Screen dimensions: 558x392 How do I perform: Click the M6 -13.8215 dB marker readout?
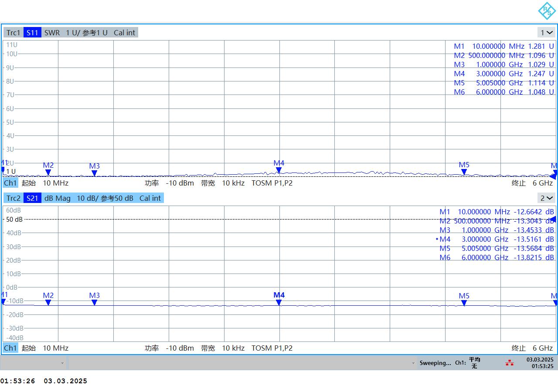(x=497, y=257)
